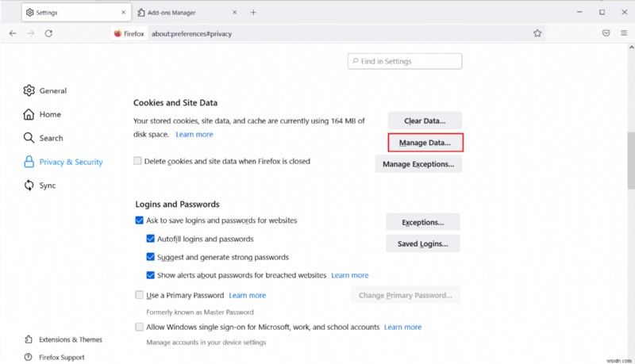
Task: Click the Manage Data button
Action: tap(425, 143)
